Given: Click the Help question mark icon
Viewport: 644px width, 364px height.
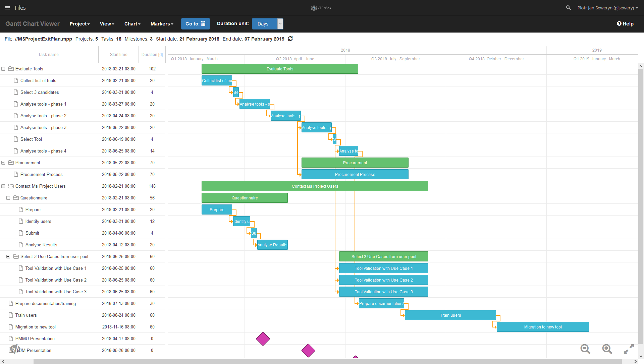Looking at the screenshot, I should tap(619, 23).
